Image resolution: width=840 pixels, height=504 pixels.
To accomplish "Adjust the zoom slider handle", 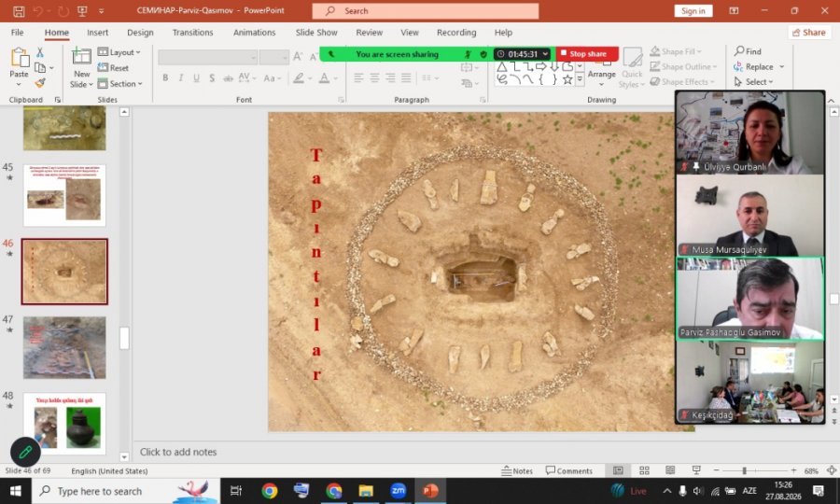I will click(x=744, y=470).
